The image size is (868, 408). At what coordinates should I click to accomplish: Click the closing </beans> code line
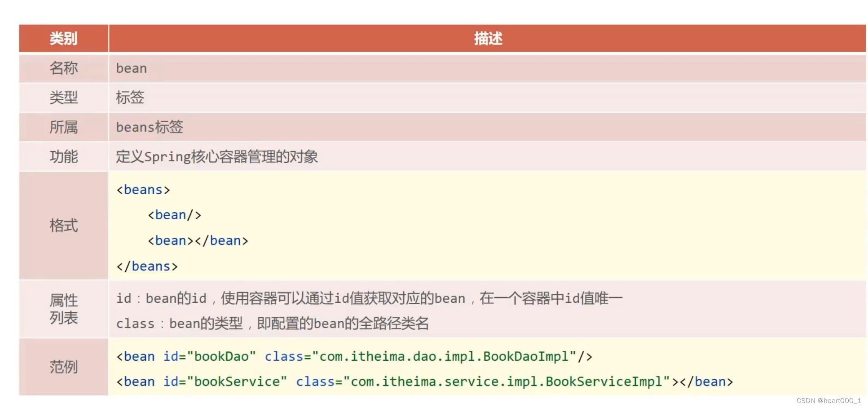click(x=147, y=266)
